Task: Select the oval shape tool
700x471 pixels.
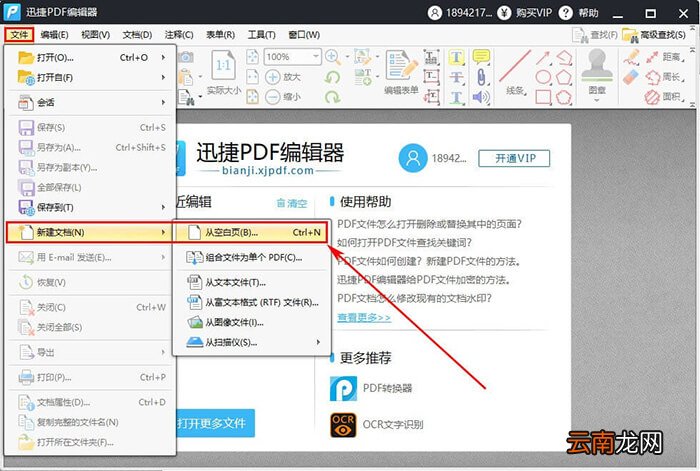Action: (543, 77)
